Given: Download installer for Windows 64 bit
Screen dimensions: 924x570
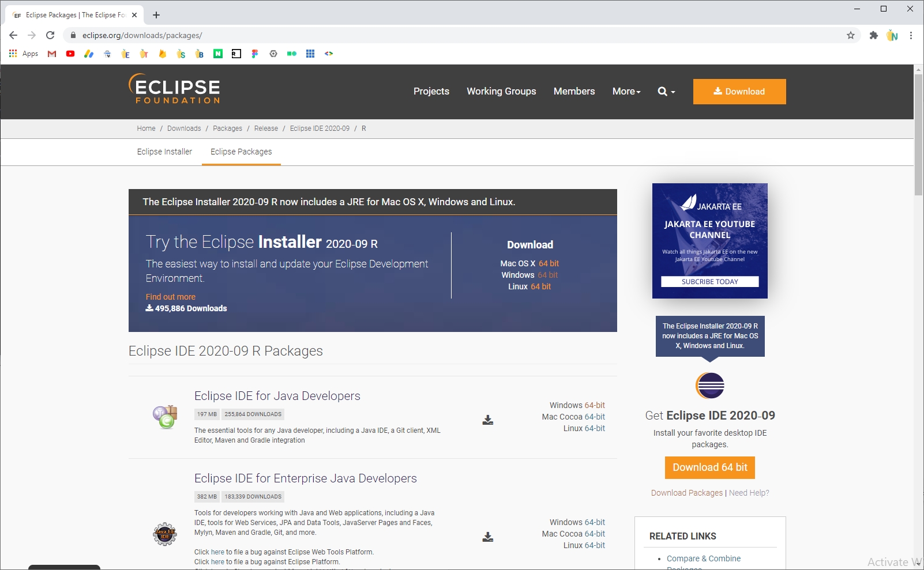Looking at the screenshot, I should coord(547,275).
